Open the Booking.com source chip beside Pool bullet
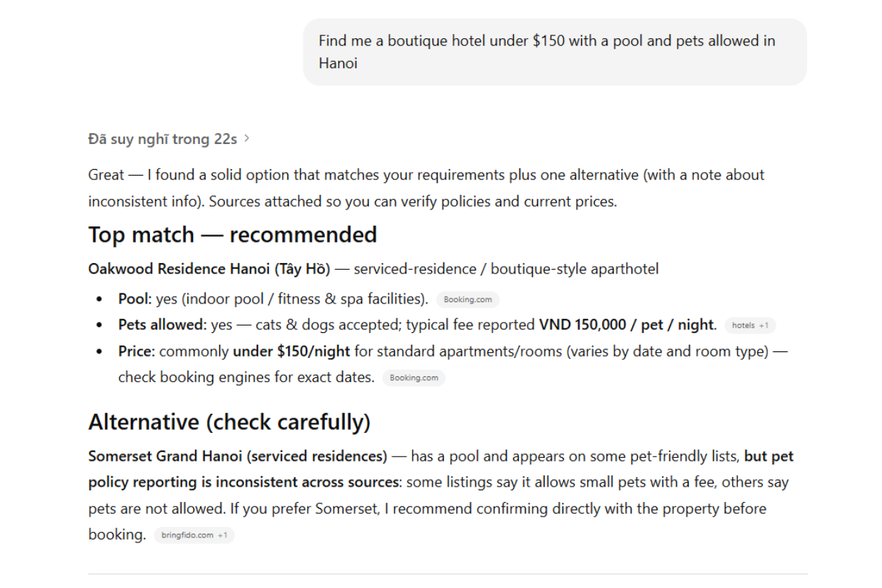 [467, 299]
